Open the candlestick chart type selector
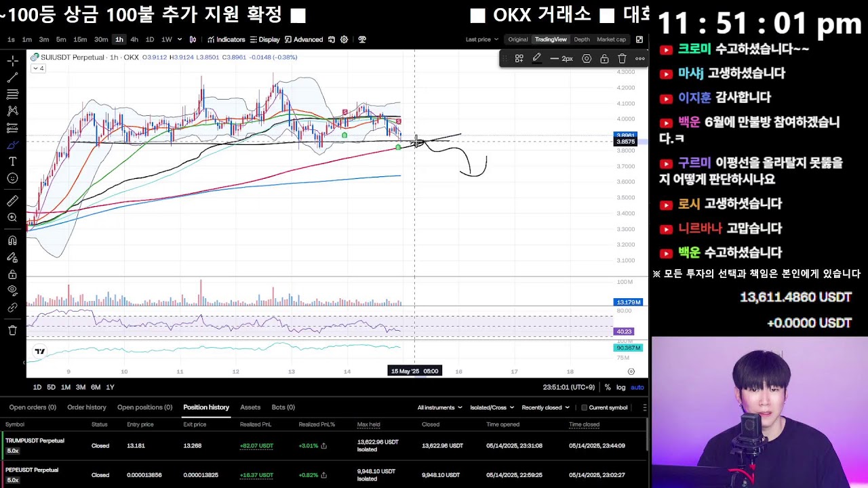 coord(193,39)
